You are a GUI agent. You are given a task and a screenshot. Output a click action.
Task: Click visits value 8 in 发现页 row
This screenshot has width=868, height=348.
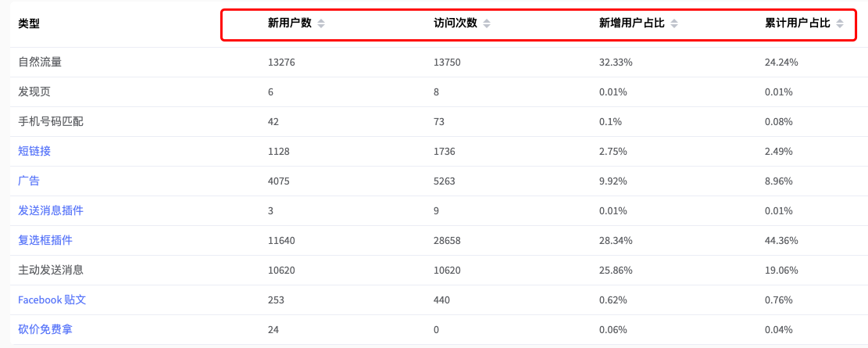tap(436, 92)
